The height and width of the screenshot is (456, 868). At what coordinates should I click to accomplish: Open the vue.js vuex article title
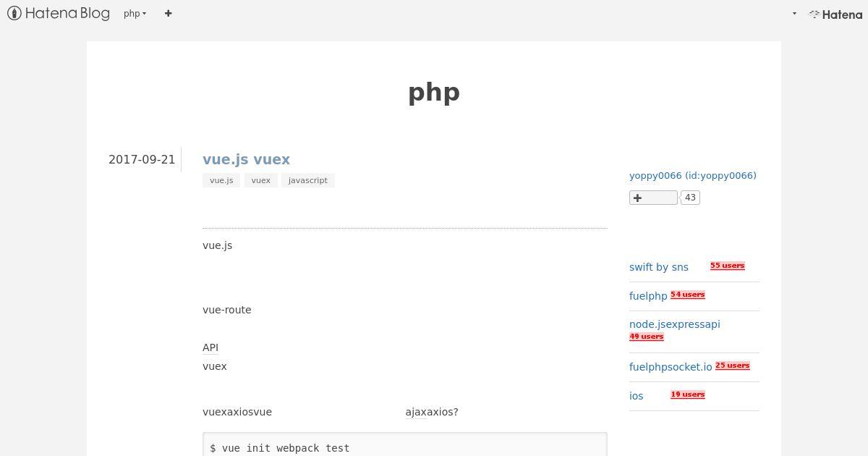(246, 159)
